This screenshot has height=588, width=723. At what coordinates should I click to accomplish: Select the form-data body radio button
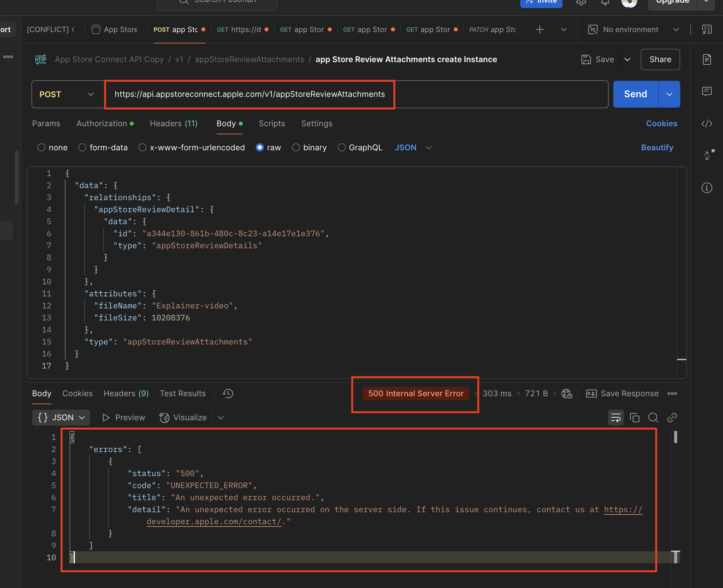(x=82, y=148)
